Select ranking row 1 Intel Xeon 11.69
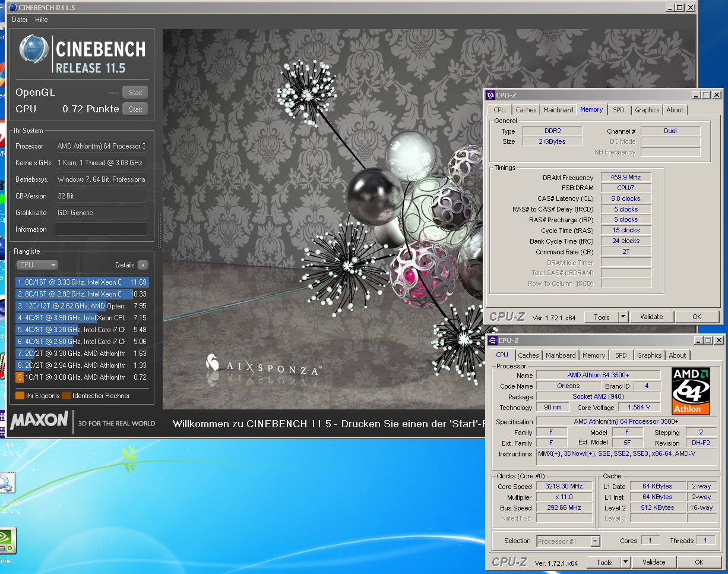 [x=82, y=282]
